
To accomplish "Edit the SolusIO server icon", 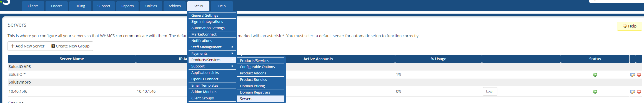I will click(632, 75).
